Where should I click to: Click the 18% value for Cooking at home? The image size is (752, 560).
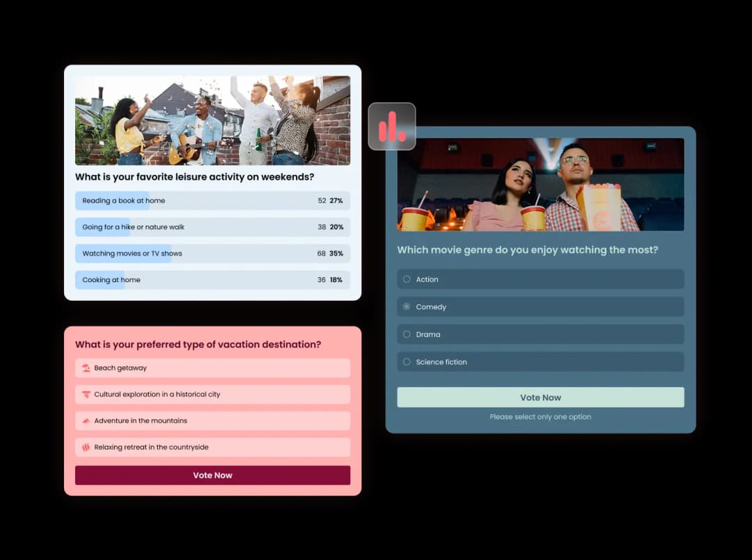point(336,280)
